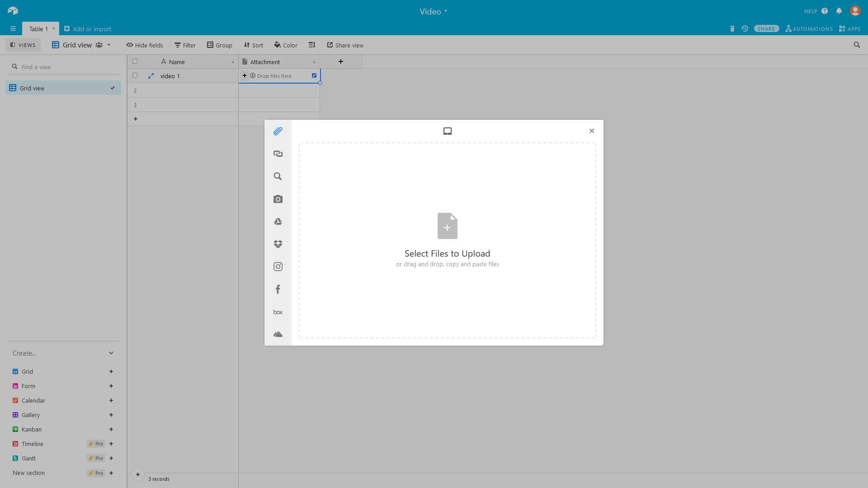This screenshot has width=868, height=488.
Task: Check the video 1 row checkbox
Action: pos(135,75)
